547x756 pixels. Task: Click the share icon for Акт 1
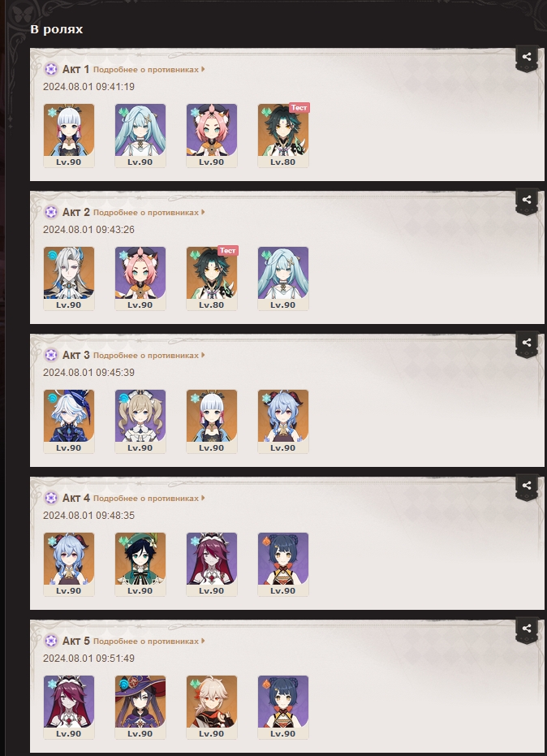point(527,58)
